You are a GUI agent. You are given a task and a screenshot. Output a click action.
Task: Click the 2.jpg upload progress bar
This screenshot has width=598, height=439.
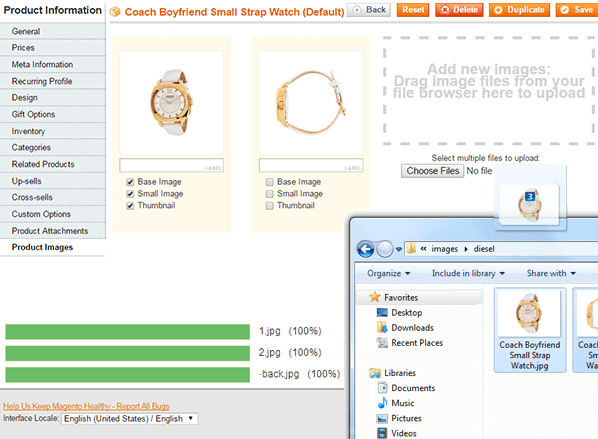point(128,353)
